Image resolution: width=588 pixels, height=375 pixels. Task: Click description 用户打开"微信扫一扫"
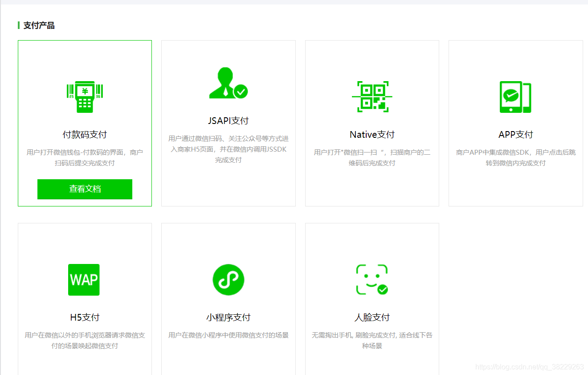(x=372, y=158)
